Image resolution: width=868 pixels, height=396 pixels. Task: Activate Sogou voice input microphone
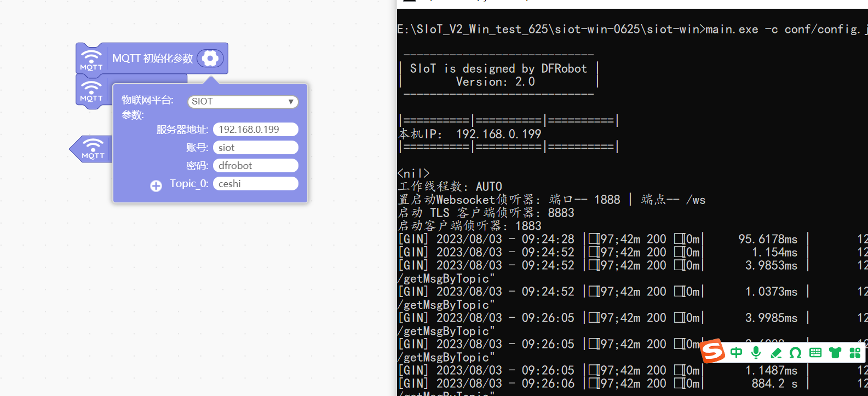(x=756, y=352)
